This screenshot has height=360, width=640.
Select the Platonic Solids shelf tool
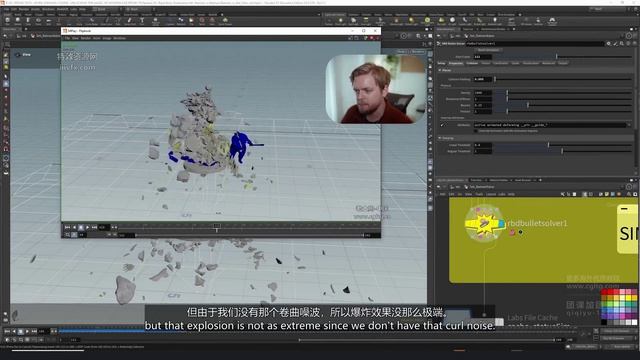pos(156,20)
